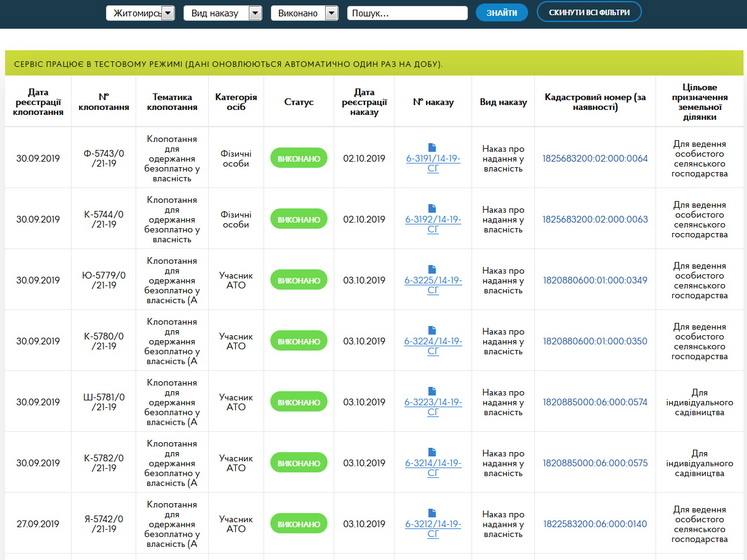Open the Виконано status filter dropdown
Screen dimensions: 747x560
[x=305, y=13]
